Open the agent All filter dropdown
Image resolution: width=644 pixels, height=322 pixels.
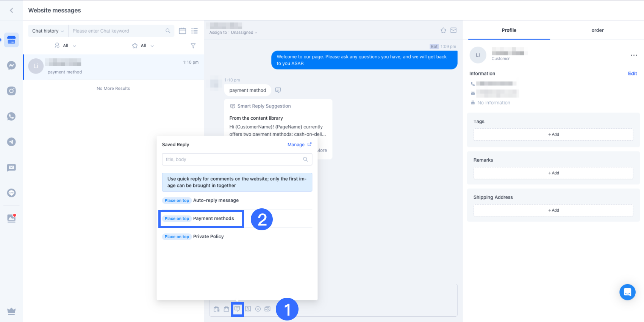point(65,45)
